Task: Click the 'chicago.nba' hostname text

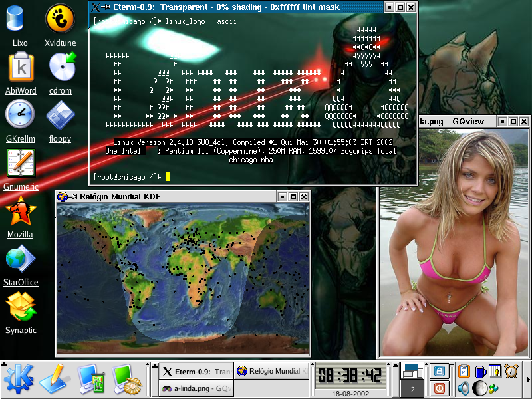Action: tap(251, 160)
